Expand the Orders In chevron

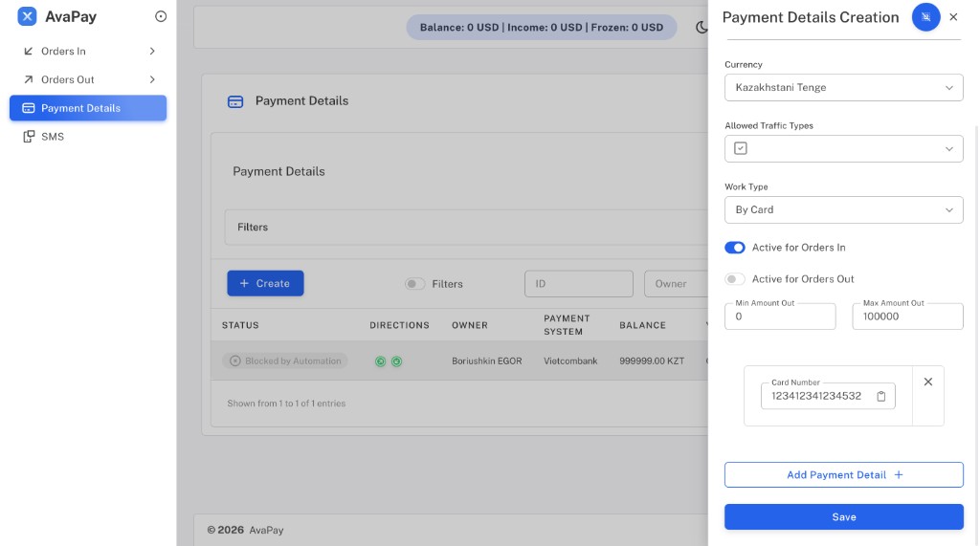coord(152,52)
